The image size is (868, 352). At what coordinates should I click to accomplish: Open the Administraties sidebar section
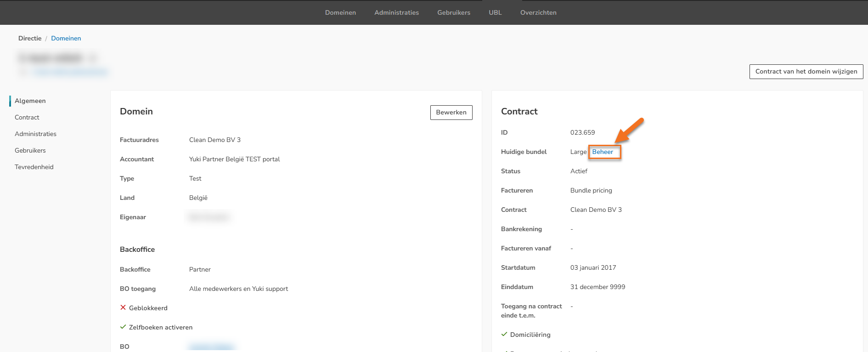35,134
